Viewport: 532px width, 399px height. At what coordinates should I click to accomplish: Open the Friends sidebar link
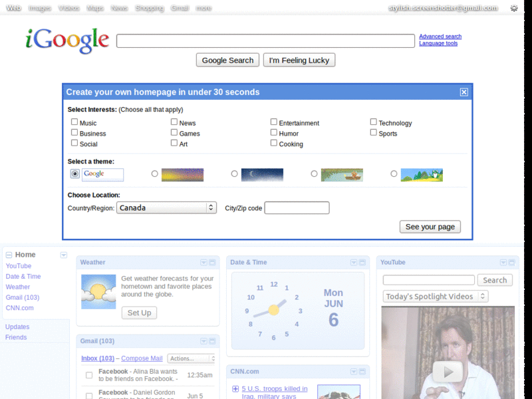pos(16,337)
